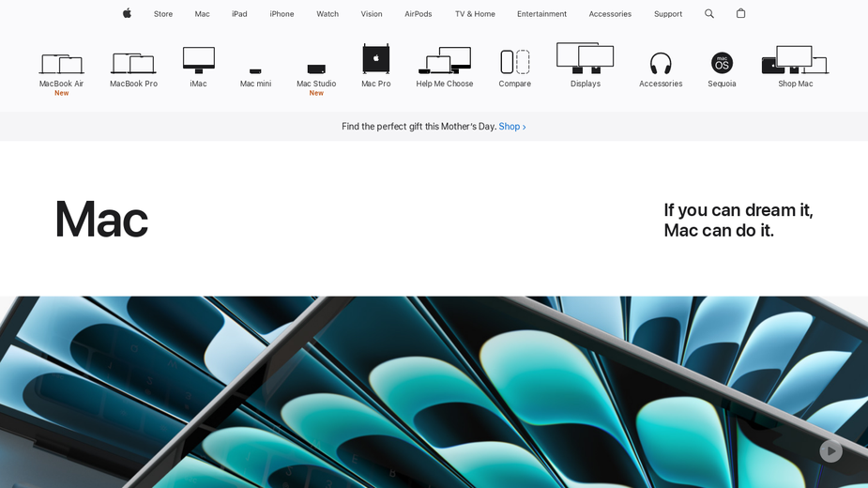Open the Mac mini icon
This screenshot has height=488, width=868.
tap(255, 71)
